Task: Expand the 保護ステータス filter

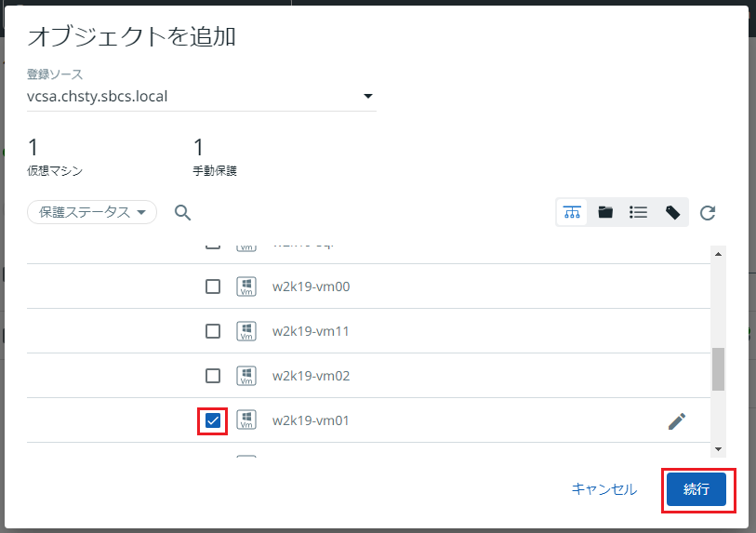Action: 92,212
